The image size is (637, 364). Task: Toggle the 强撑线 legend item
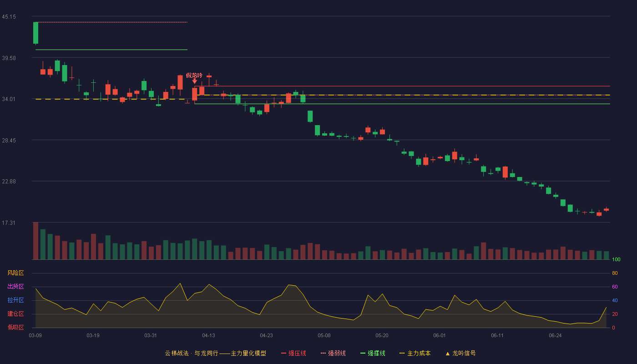click(373, 353)
